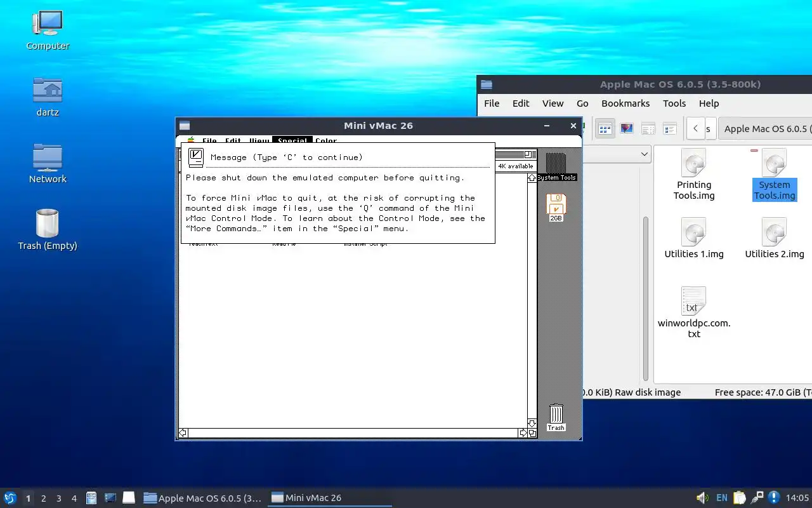
Task: Open the emulated Mac Color menu
Action: 326,141
